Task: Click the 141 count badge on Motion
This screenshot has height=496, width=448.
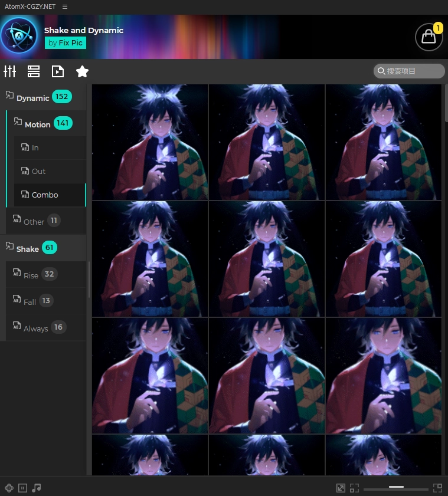Action: (x=63, y=123)
